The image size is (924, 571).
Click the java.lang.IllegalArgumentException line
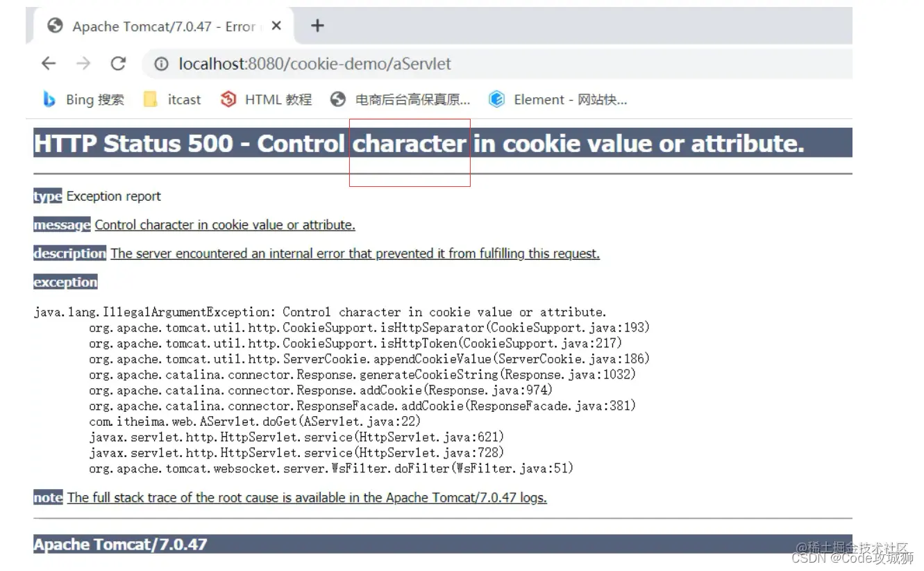(320, 312)
